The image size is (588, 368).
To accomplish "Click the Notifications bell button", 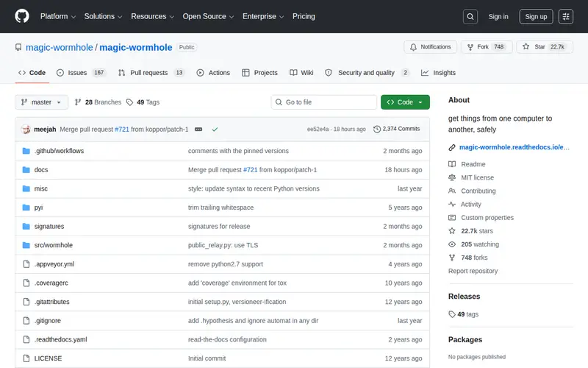I will tap(430, 47).
